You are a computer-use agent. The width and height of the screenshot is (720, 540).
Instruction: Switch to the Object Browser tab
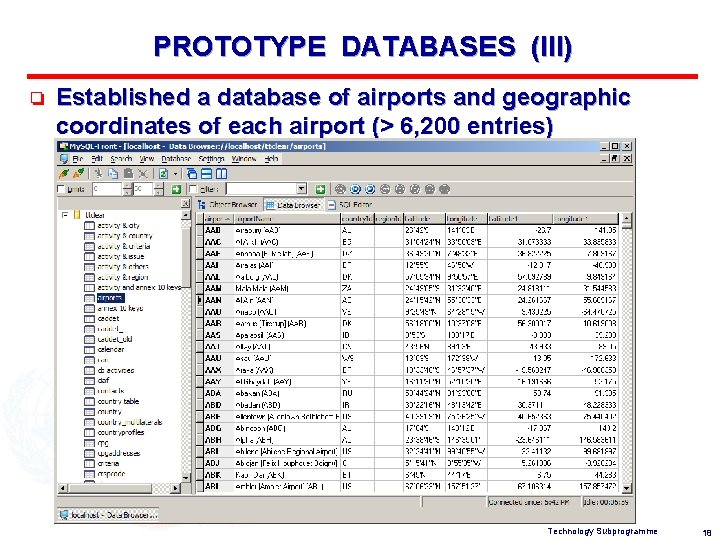click(228, 205)
